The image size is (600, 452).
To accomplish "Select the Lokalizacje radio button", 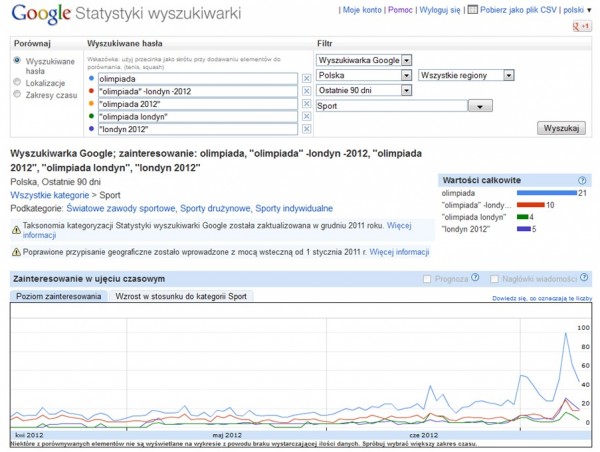I will [16, 84].
